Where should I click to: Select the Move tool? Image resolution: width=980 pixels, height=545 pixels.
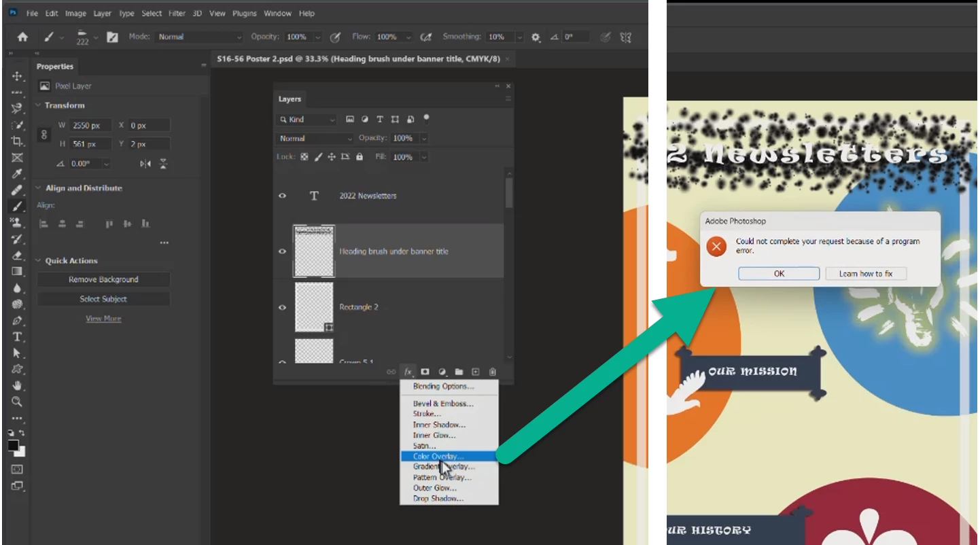[18, 76]
